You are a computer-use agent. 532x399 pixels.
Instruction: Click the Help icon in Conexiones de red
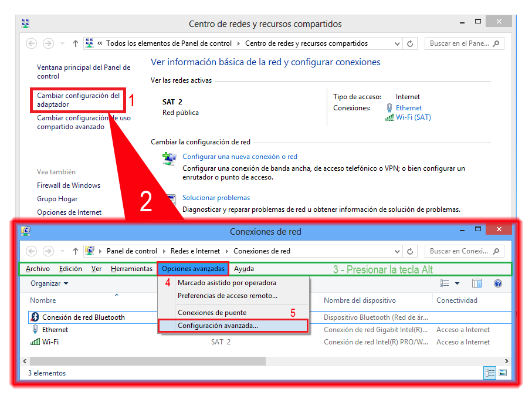click(x=498, y=283)
